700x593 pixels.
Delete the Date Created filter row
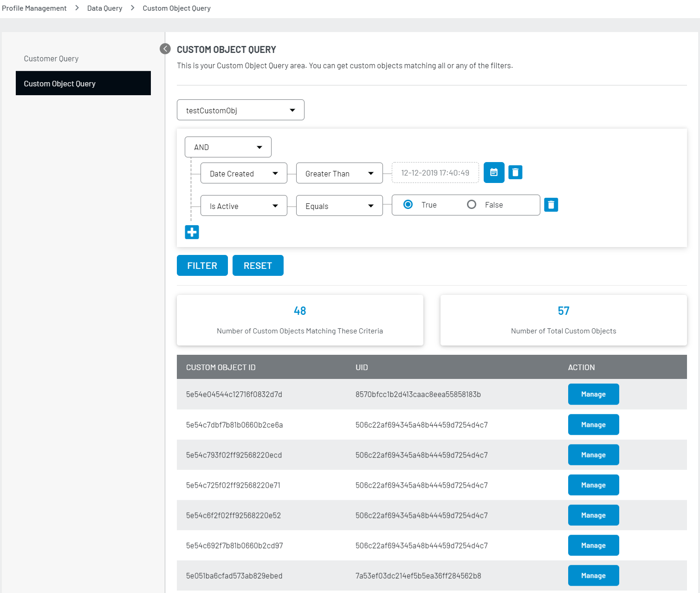[515, 172]
